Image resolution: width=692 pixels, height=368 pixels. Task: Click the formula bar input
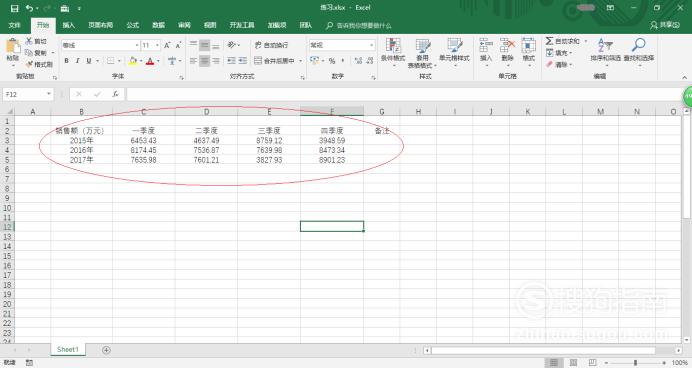coord(404,94)
